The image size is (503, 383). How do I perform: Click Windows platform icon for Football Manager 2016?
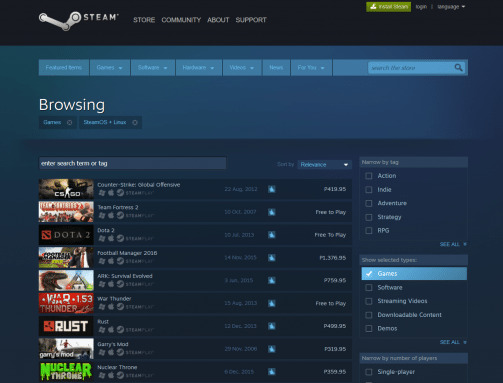point(102,261)
